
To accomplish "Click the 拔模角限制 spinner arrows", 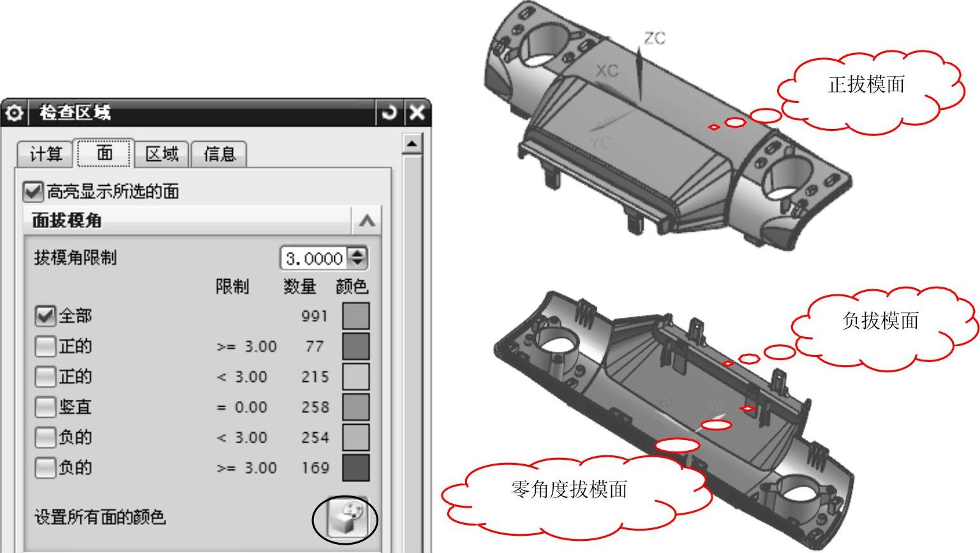I will pyautogui.click(x=358, y=258).
